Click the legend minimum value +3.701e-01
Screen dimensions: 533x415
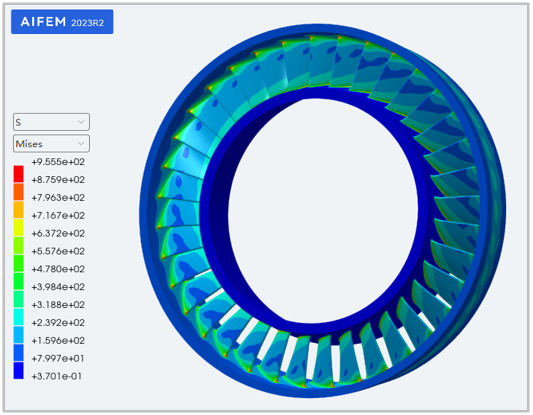(x=56, y=377)
